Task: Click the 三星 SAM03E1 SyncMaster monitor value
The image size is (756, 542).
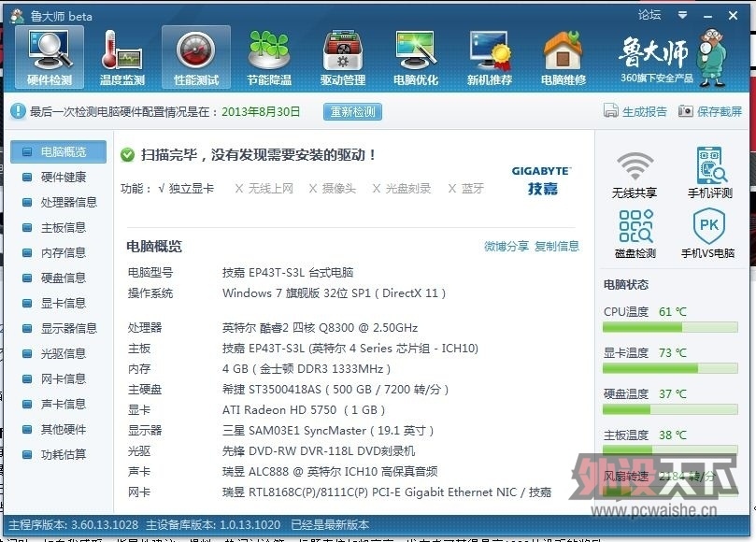Action: click(x=328, y=430)
